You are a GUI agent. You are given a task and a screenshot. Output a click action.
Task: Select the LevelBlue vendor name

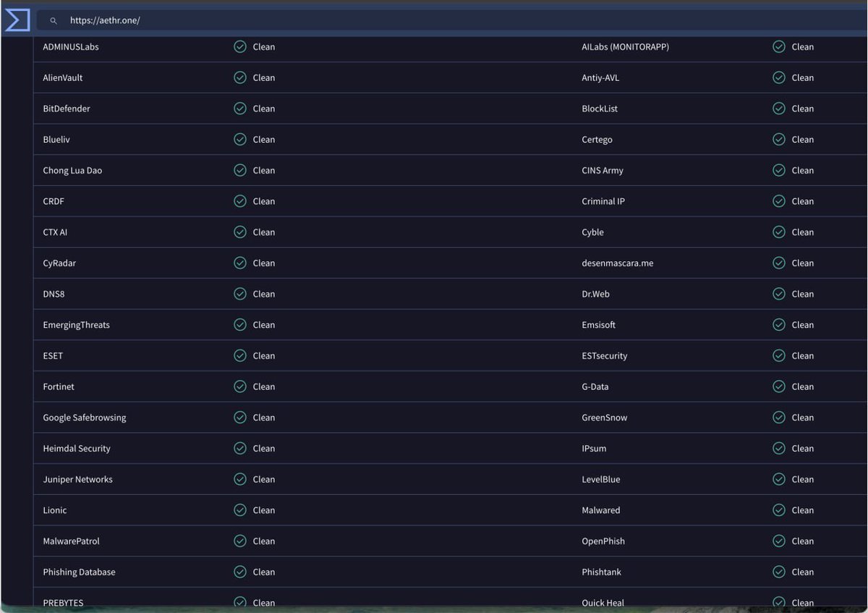tap(601, 479)
